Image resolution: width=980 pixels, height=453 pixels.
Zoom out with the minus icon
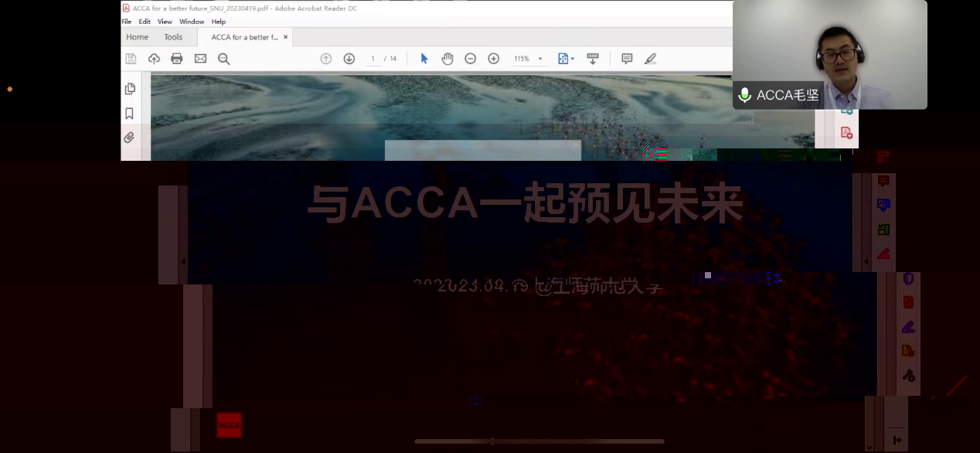[x=471, y=59]
